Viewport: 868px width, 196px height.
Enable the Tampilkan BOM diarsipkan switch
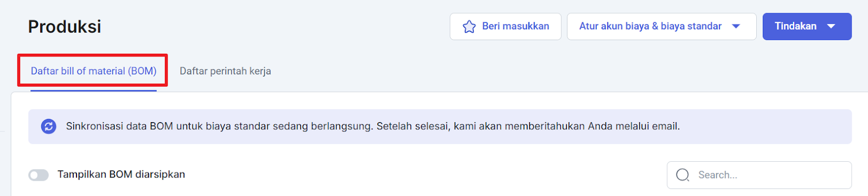(39, 175)
